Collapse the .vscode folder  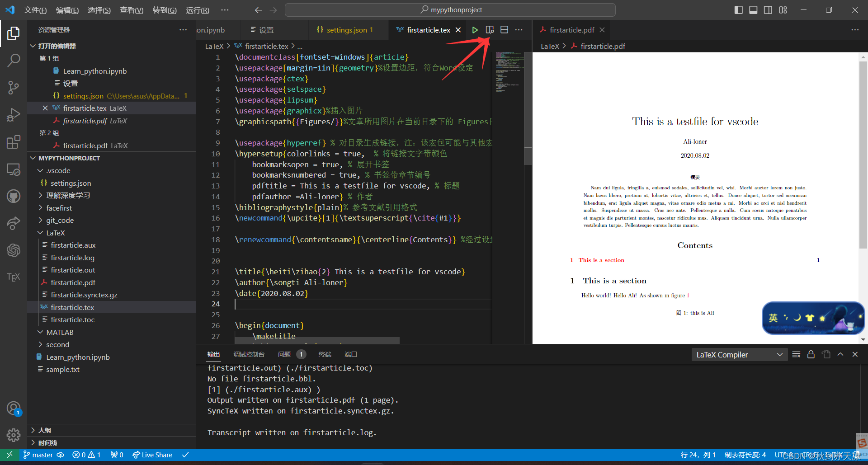coord(112,170)
